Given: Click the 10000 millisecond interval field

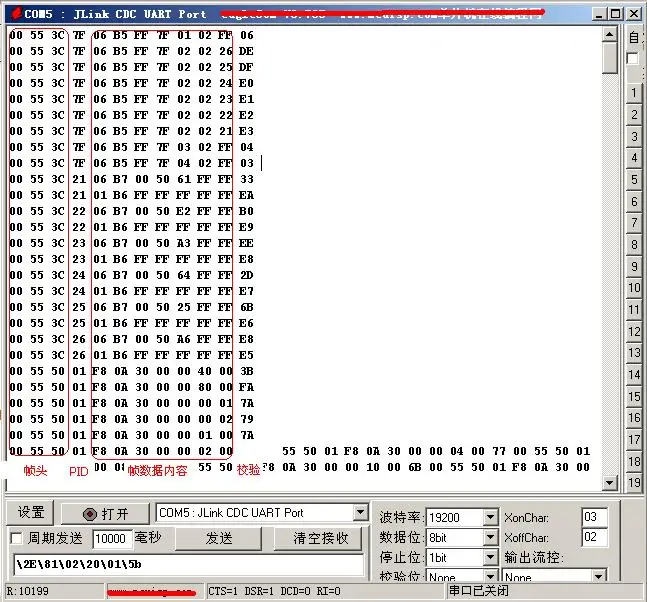Looking at the screenshot, I should [112, 539].
